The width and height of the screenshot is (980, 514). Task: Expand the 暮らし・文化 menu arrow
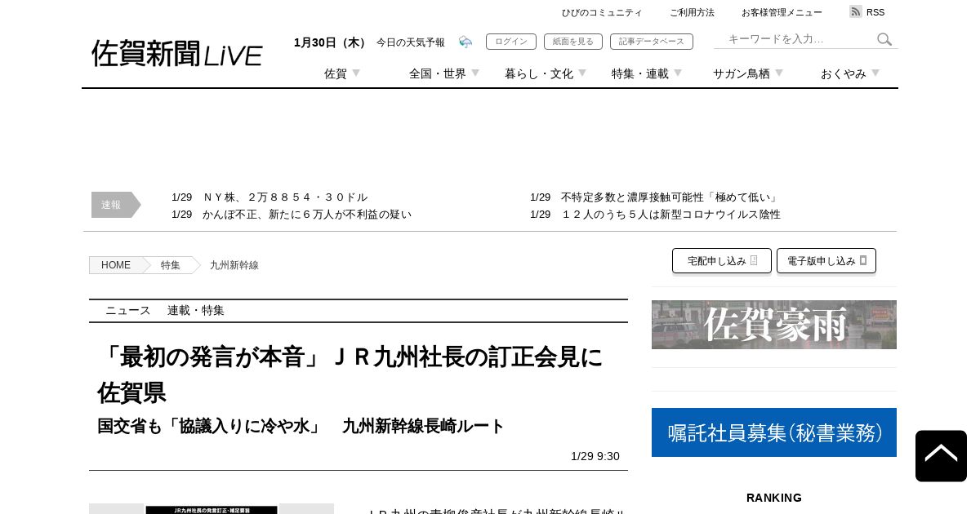point(582,73)
